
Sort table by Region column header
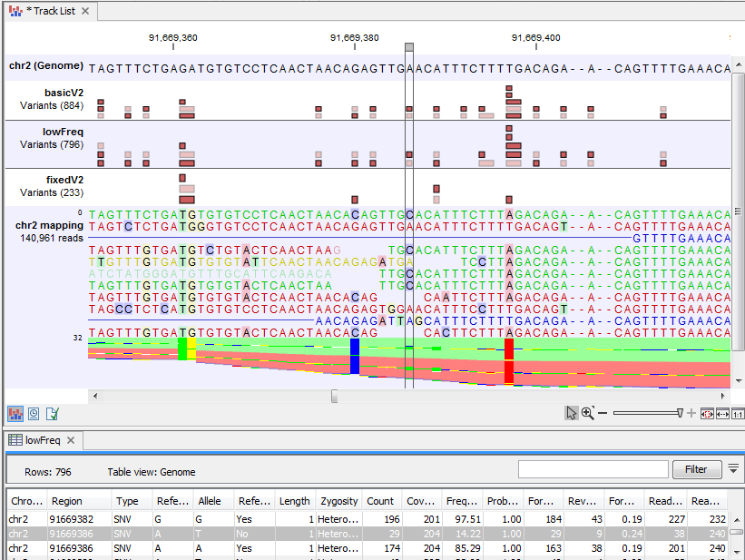click(x=67, y=501)
